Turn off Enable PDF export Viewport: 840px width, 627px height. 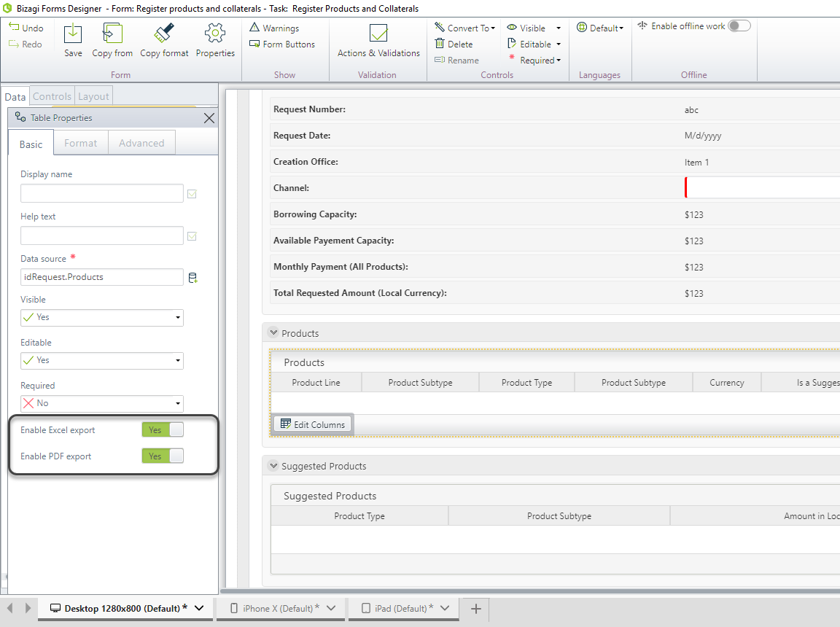click(163, 456)
